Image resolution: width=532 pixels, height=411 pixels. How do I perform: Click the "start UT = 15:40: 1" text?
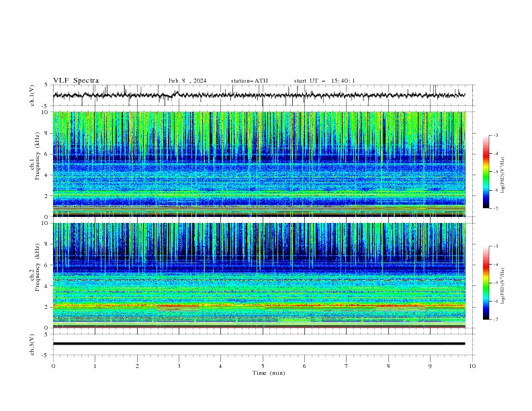(x=324, y=81)
